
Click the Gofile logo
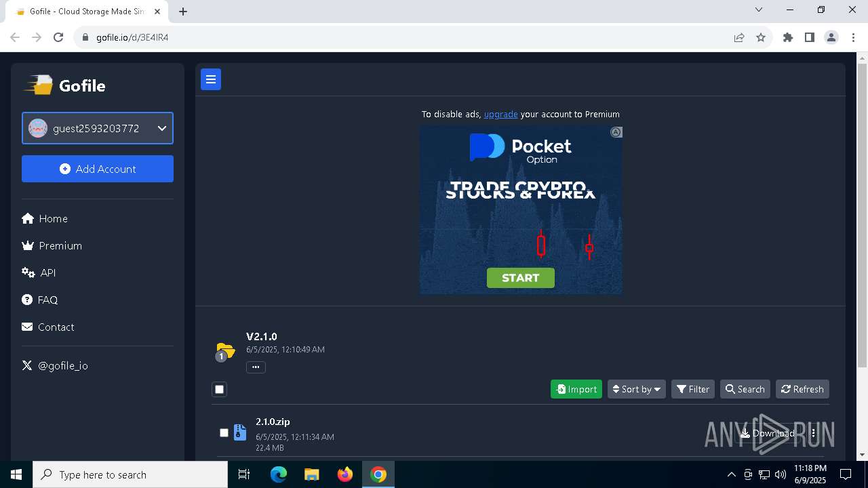pos(66,85)
